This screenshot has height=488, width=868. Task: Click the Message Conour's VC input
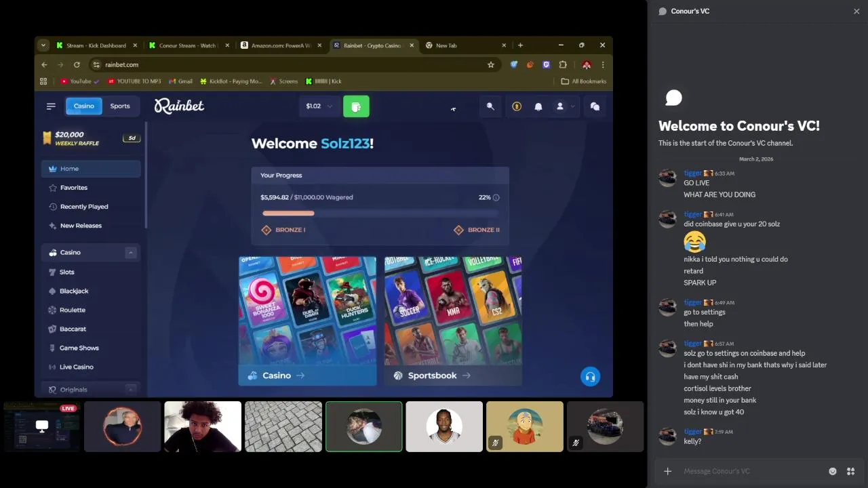[753, 471]
